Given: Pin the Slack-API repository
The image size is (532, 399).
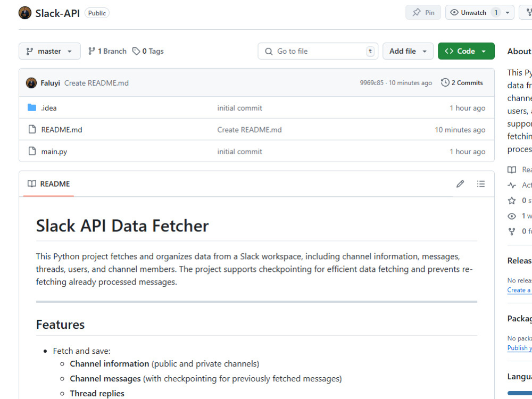Looking at the screenshot, I should (423, 13).
